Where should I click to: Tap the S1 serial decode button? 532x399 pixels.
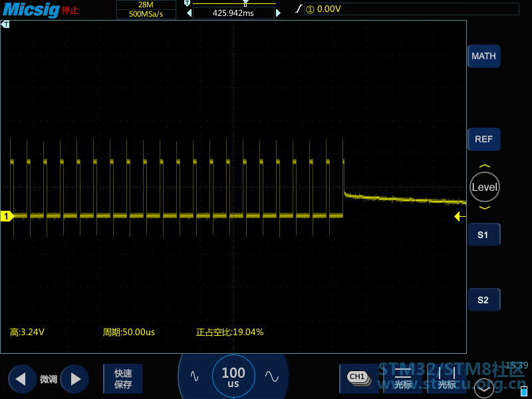[x=484, y=235]
